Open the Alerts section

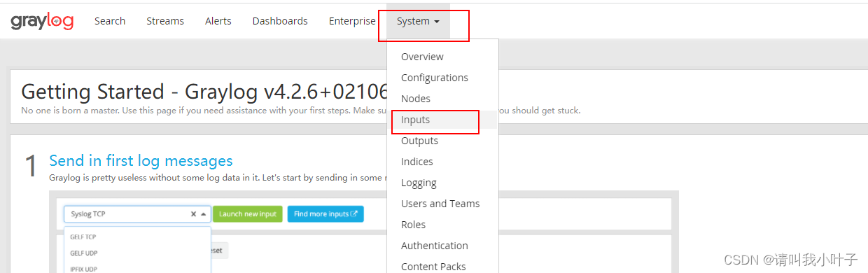pos(218,21)
